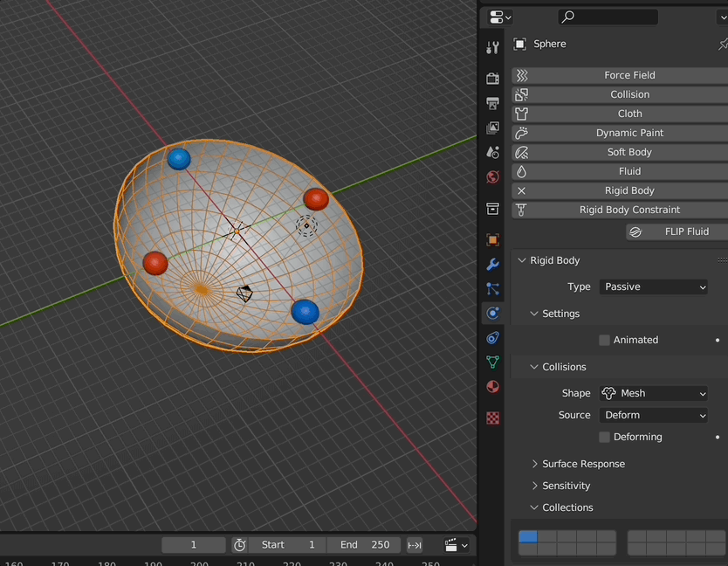This screenshot has height=566, width=728.
Task: Open the rigid body Type dropdown
Action: tap(654, 286)
